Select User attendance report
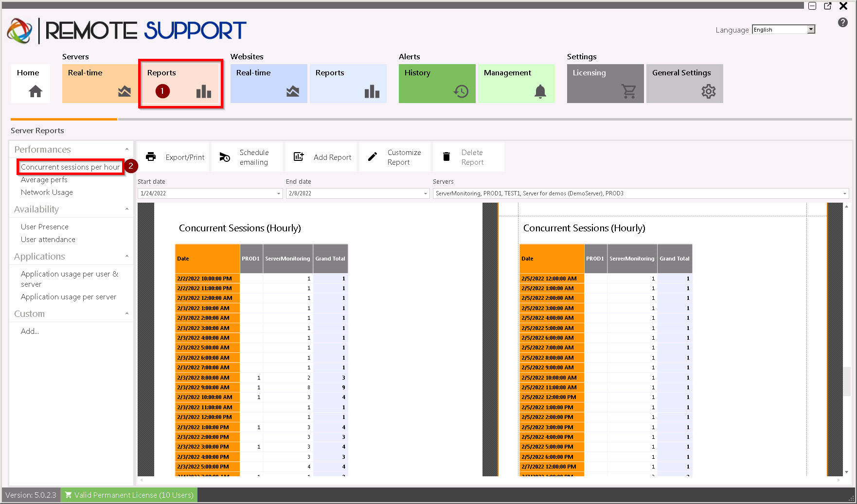This screenshot has width=857, height=504. [48, 240]
